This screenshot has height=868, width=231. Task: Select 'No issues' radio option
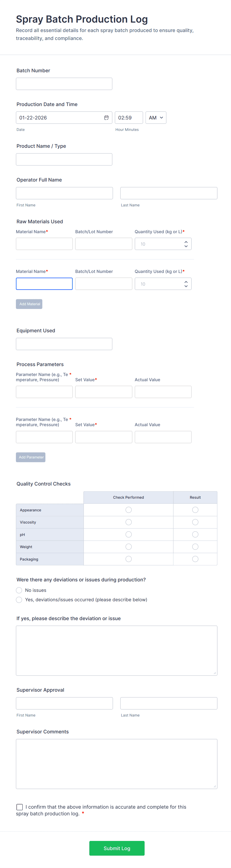pos(19,590)
